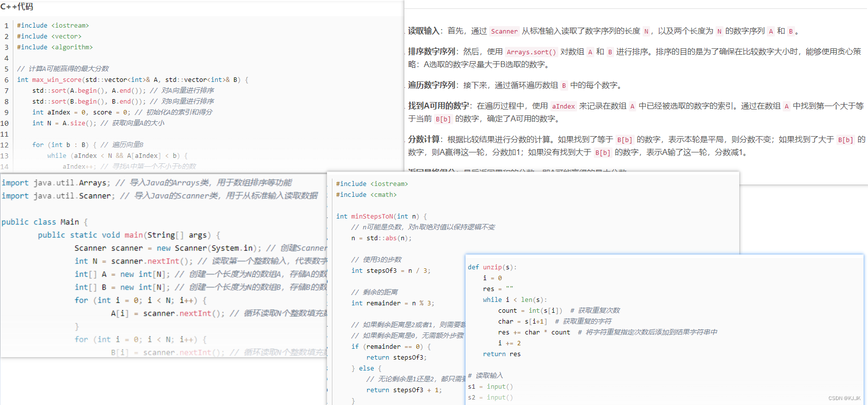Click the 'int[] B = new int[N];' line

(122, 287)
